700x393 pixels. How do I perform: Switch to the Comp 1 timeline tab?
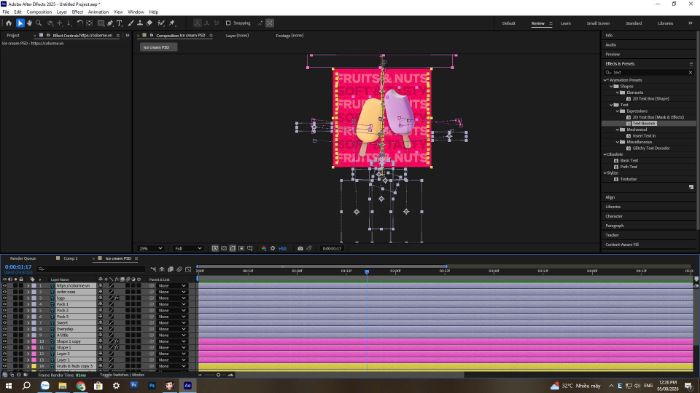[70, 259]
